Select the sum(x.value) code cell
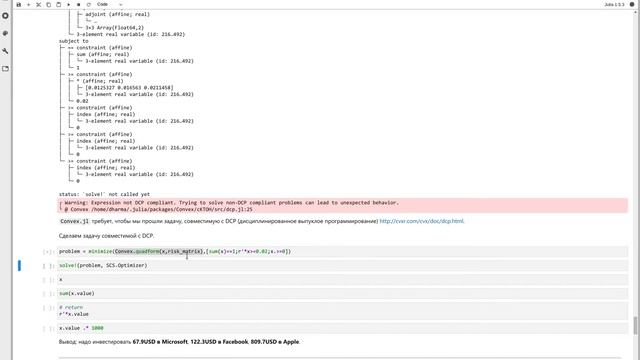The image size is (640, 360). [342, 293]
